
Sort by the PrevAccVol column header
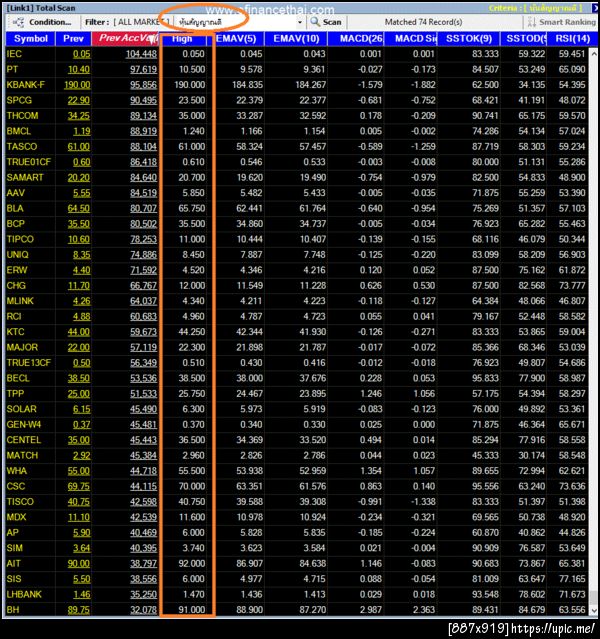click(x=125, y=39)
